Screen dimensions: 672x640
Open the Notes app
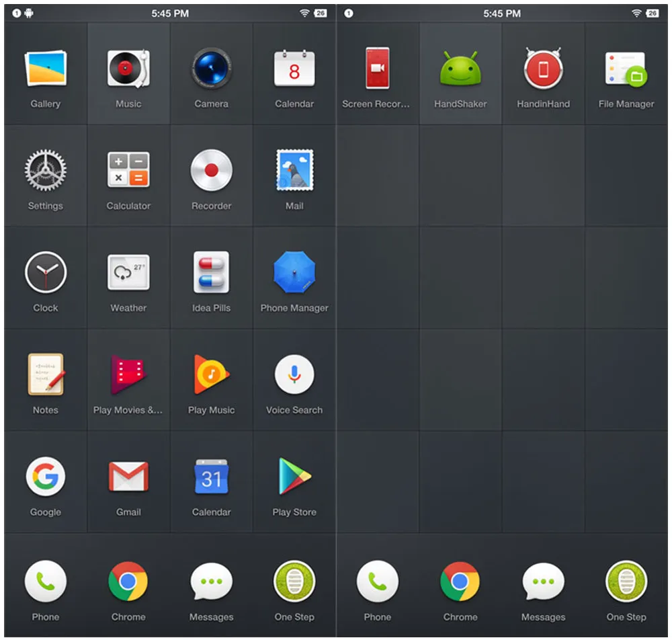pos(46,374)
